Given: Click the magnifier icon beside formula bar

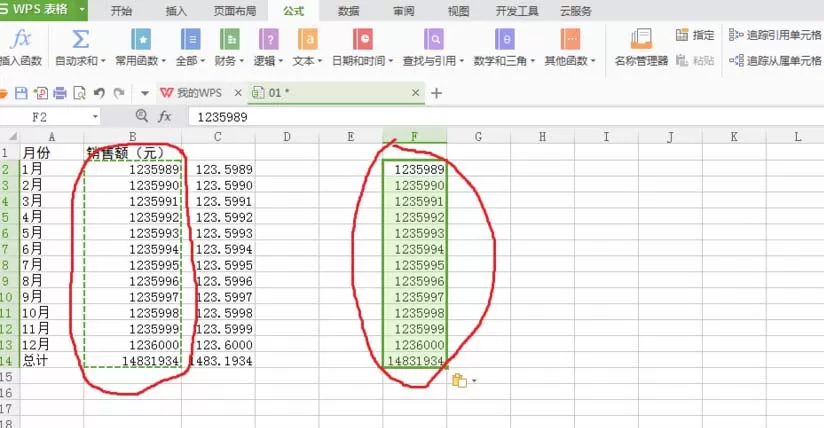Looking at the screenshot, I should pyautogui.click(x=141, y=116).
